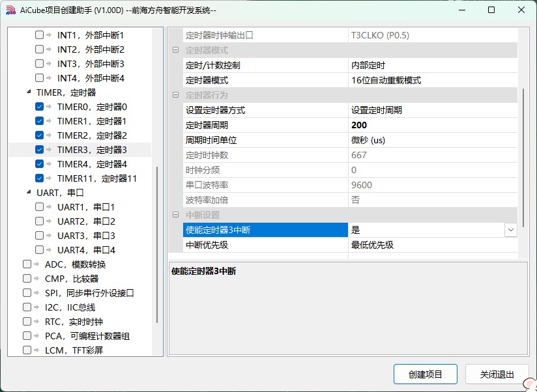This screenshot has height=392, width=537.
Task: Select the 使能定时器3中断 property row label
Action: tap(265, 230)
